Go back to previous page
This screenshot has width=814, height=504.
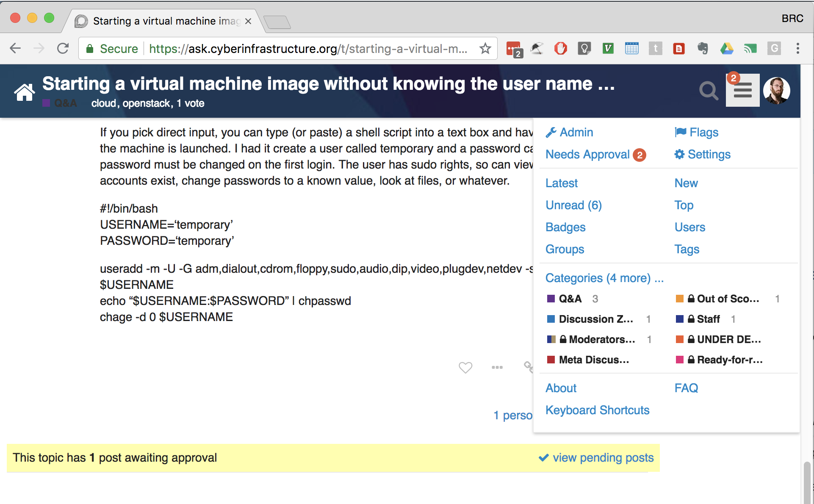pyautogui.click(x=15, y=48)
